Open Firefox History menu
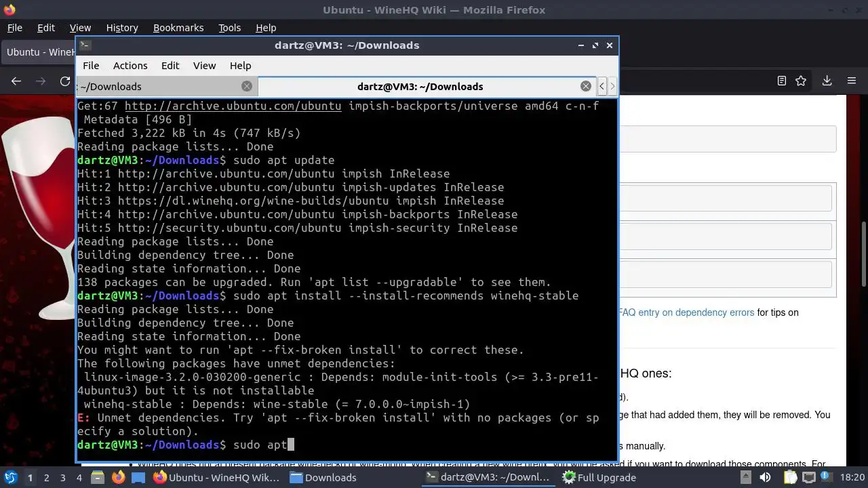Image resolution: width=868 pixels, height=488 pixels. (x=122, y=28)
